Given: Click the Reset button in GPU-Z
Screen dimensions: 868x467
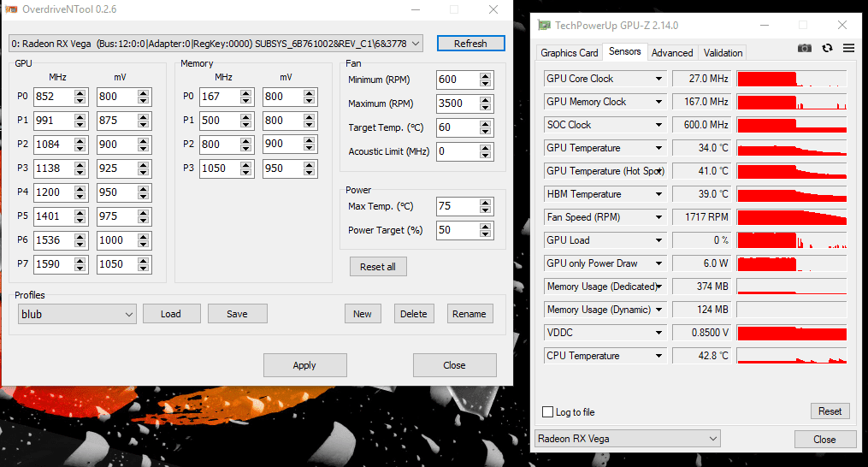Looking at the screenshot, I should (x=830, y=411).
